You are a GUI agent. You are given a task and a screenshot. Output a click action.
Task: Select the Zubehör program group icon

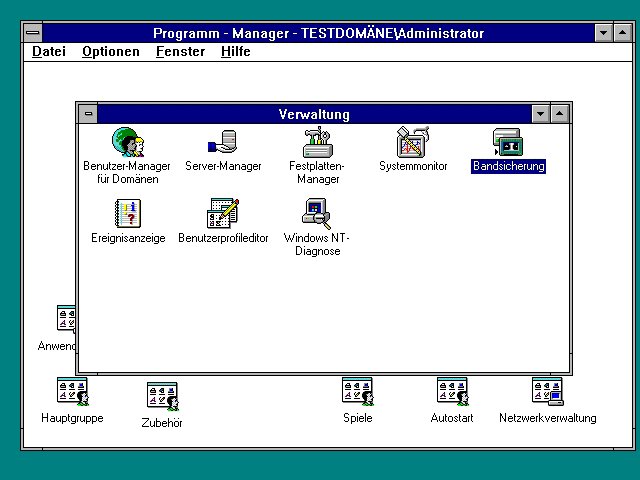(162, 396)
